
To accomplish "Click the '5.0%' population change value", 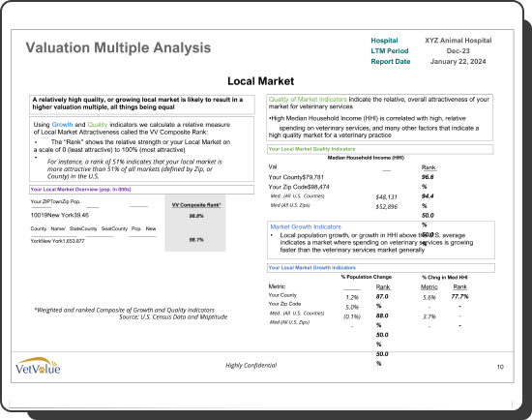I will coord(352,308).
